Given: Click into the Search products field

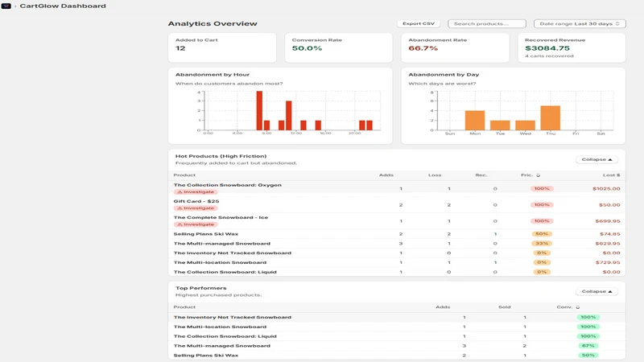Looking at the screenshot, I should (487, 24).
